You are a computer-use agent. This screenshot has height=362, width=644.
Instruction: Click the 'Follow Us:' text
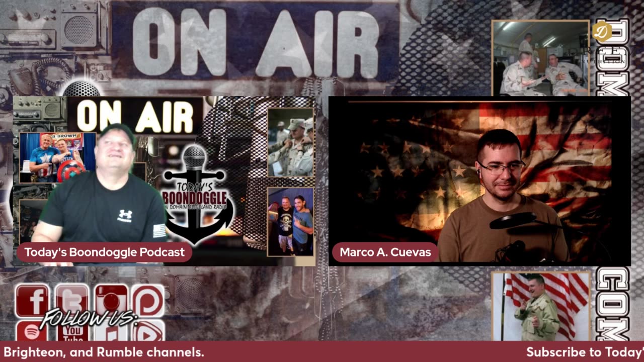[x=90, y=318]
